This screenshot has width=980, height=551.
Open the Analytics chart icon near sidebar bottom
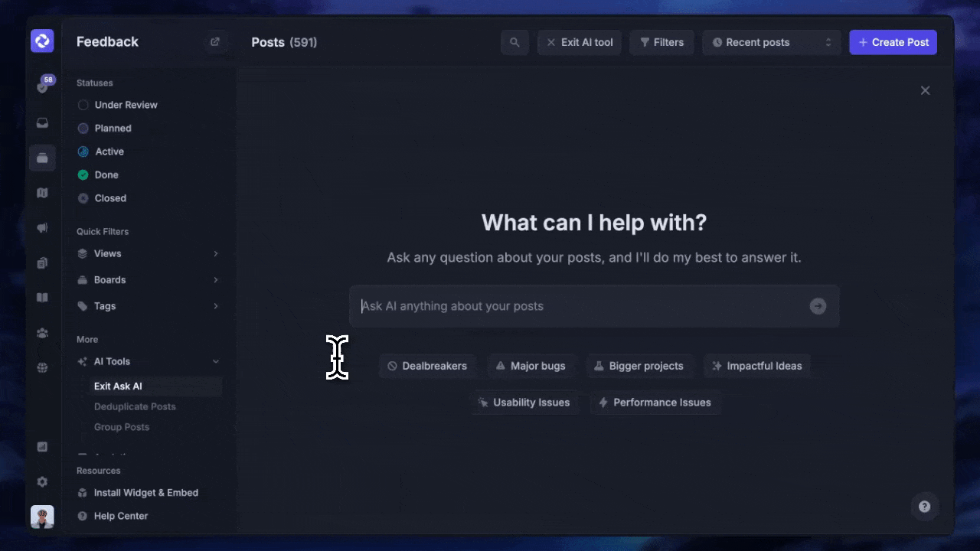pyautogui.click(x=42, y=446)
